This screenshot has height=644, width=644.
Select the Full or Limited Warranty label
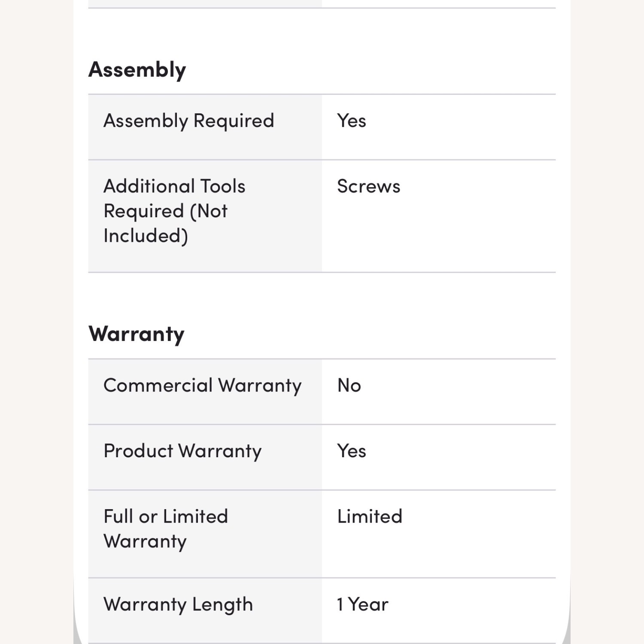166,529
